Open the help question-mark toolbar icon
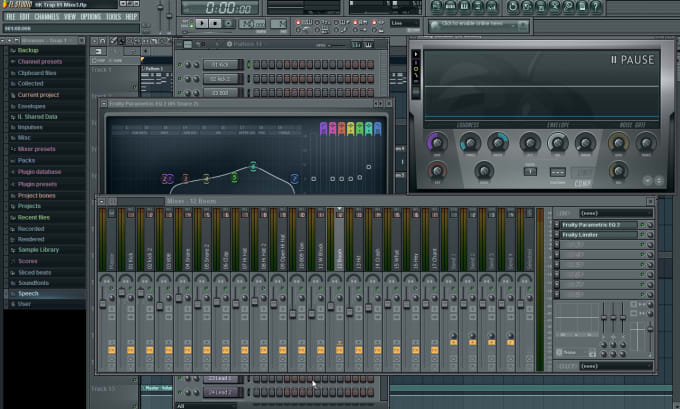This screenshot has width=680, height=409. (x=596, y=7)
